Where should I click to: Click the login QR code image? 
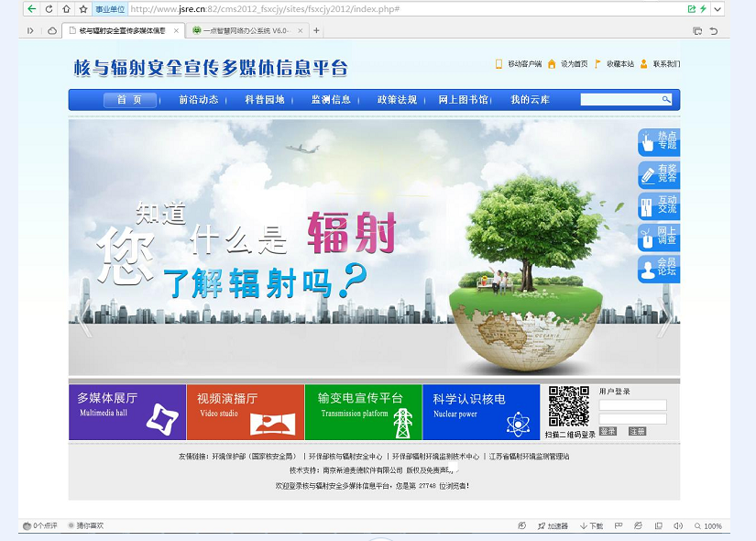568,406
